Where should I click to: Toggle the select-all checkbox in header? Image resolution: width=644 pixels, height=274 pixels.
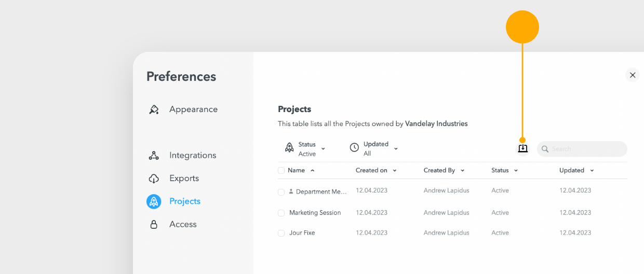281,170
